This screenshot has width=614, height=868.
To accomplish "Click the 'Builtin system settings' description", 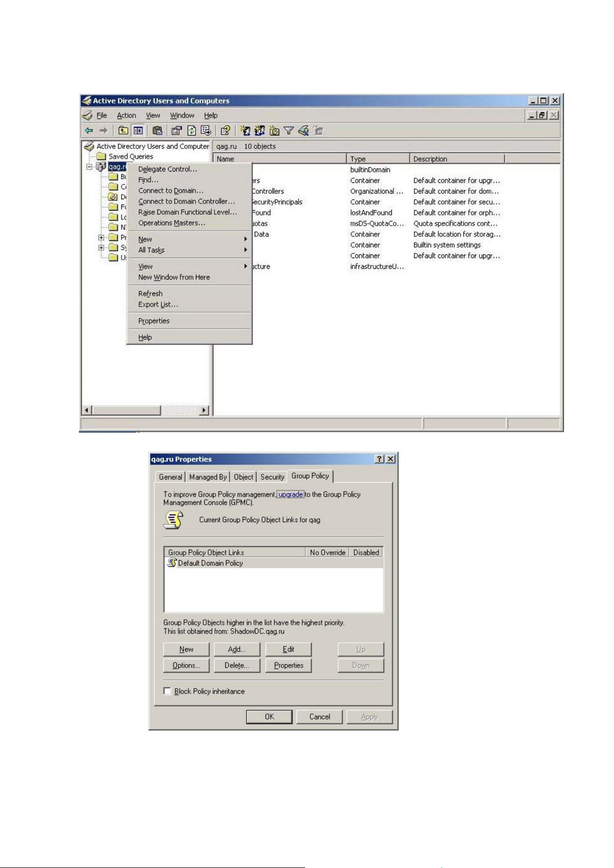I will click(x=447, y=245).
